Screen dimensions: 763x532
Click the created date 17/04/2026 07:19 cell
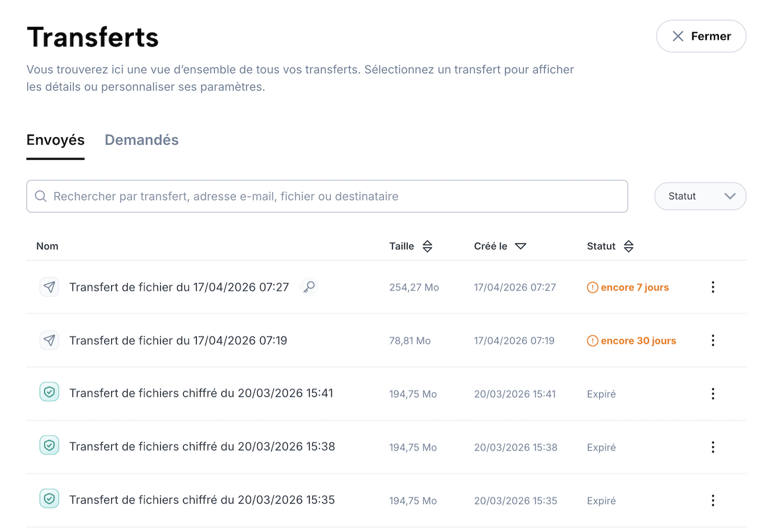tap(514, 341)
